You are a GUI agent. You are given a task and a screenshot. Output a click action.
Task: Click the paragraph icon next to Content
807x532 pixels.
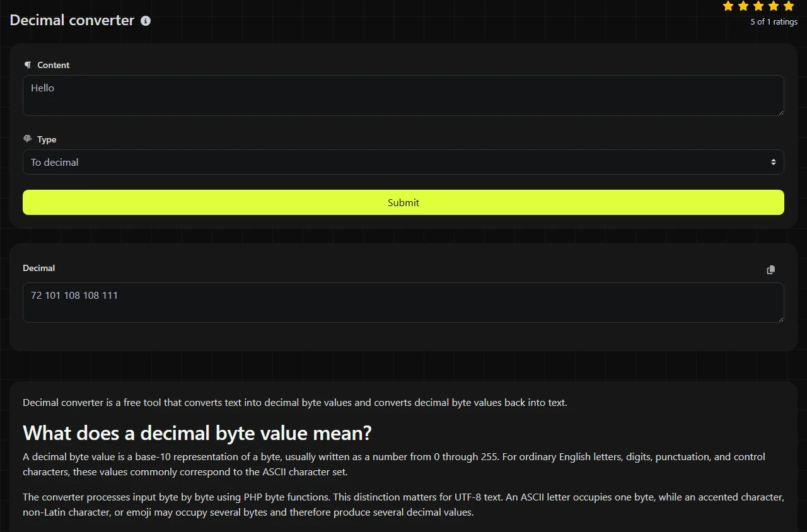pos(28,65)
